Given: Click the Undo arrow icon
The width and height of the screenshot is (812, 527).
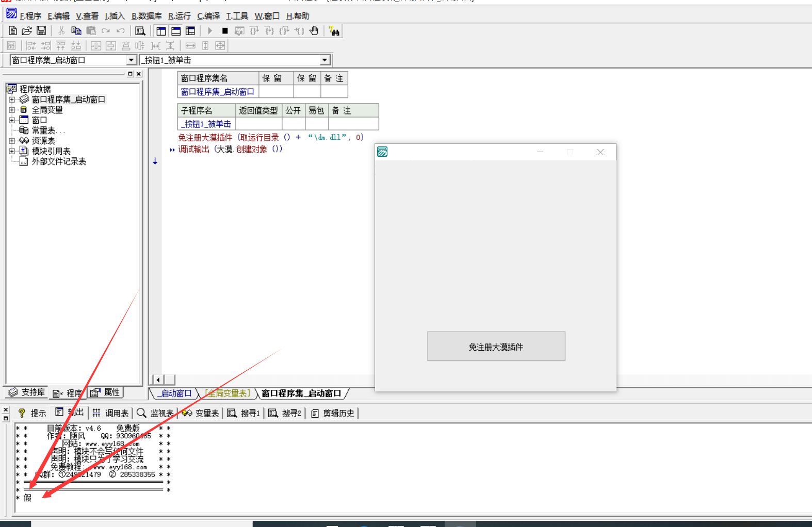Looking at the screenshot, I should click(x=121, y=31).
